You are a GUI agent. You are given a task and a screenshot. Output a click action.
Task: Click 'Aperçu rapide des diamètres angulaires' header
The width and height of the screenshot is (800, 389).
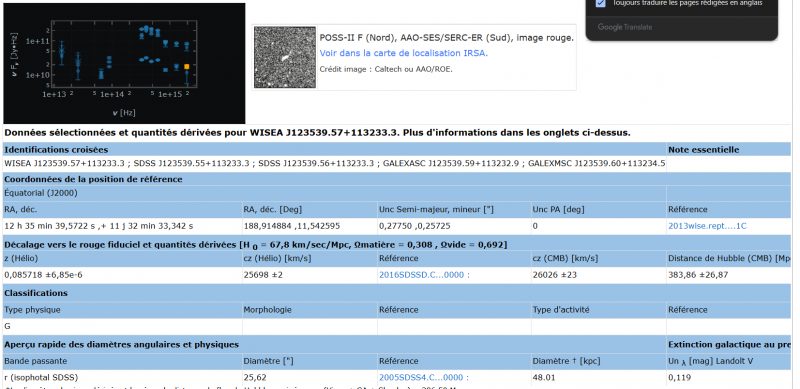121,345
